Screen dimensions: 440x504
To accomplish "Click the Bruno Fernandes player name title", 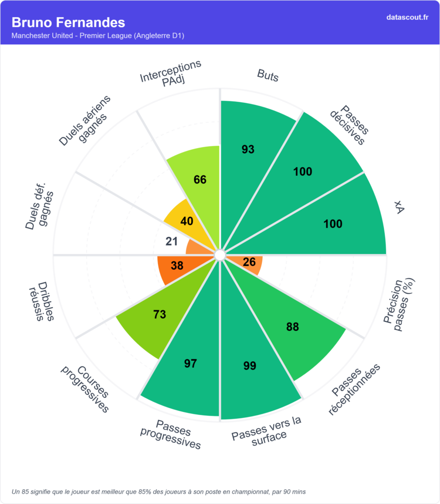I will click(x=68, y=23).
